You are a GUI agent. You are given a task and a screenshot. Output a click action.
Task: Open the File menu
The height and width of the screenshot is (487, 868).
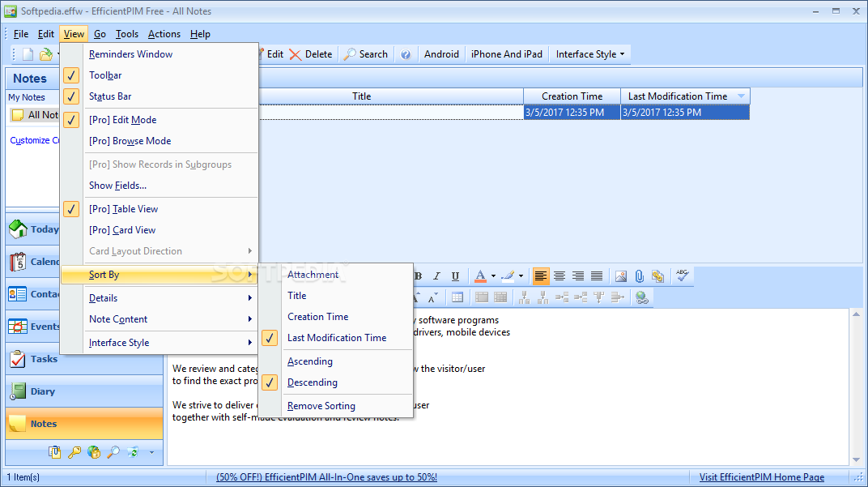[x=21, y=34]
